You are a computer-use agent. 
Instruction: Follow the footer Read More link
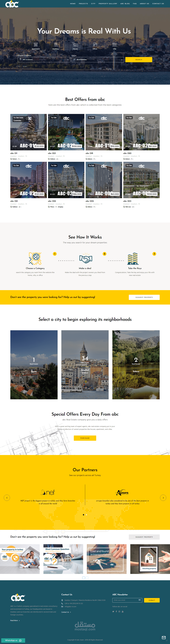click(x=15, y=621)
